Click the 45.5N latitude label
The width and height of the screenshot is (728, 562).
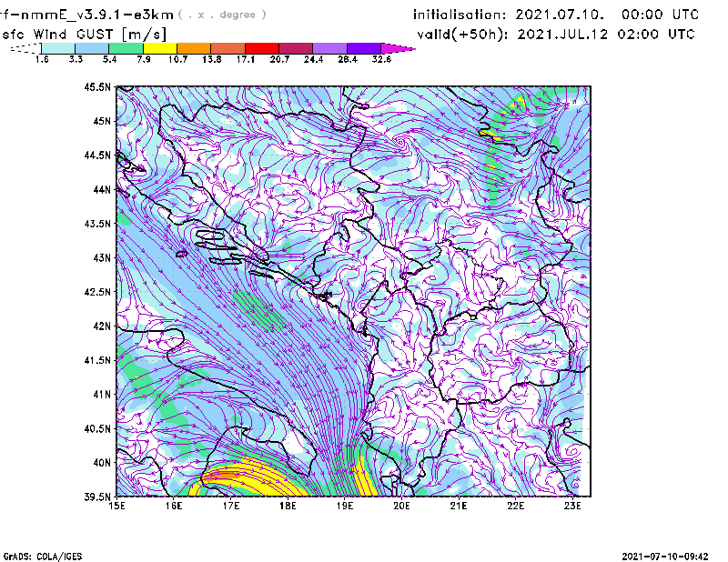97,86
